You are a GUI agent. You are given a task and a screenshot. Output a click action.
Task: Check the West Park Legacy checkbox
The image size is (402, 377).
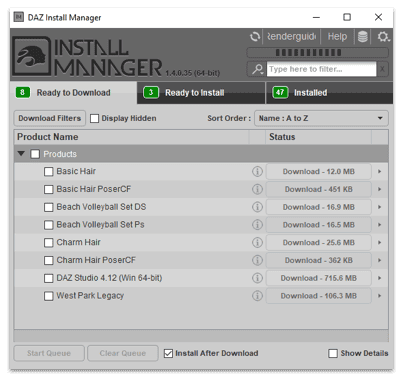click(49, 296)
